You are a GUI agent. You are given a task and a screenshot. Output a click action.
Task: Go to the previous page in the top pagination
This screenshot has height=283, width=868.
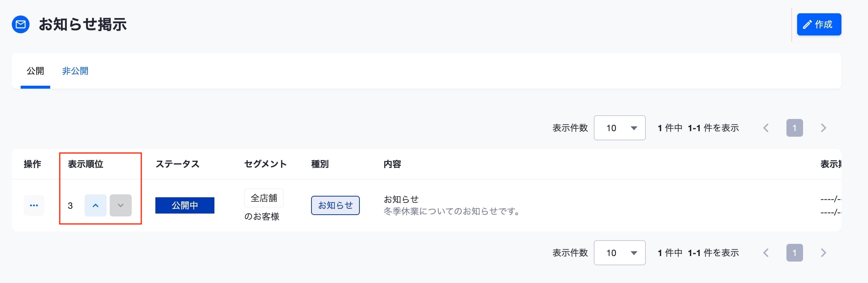coord(766,128)
